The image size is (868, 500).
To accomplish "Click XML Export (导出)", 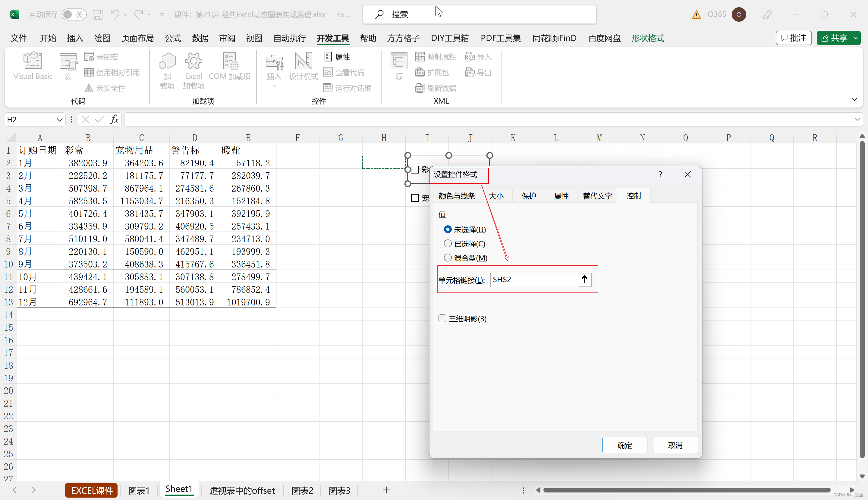I will [x=478, y=73].
